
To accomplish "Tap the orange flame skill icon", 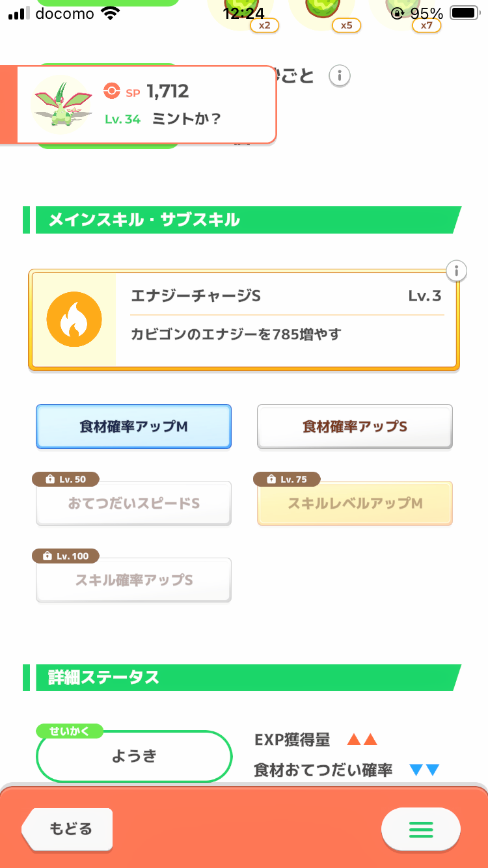I will [74, 319].
